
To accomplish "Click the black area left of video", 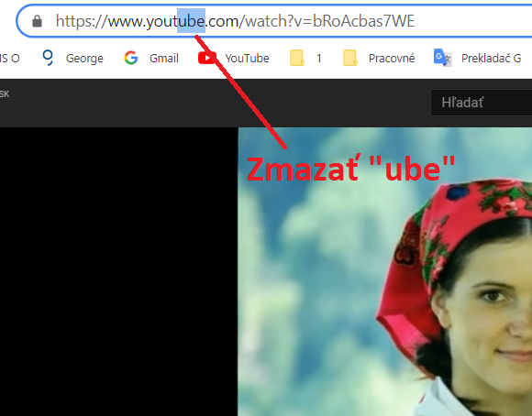I will 118,271.
